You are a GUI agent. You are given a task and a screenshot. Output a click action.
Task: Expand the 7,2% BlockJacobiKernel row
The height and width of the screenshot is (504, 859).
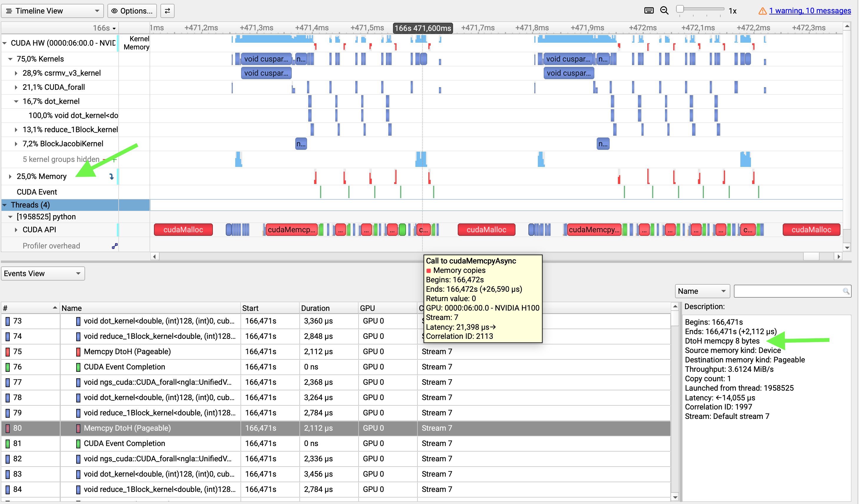[16, 144]
